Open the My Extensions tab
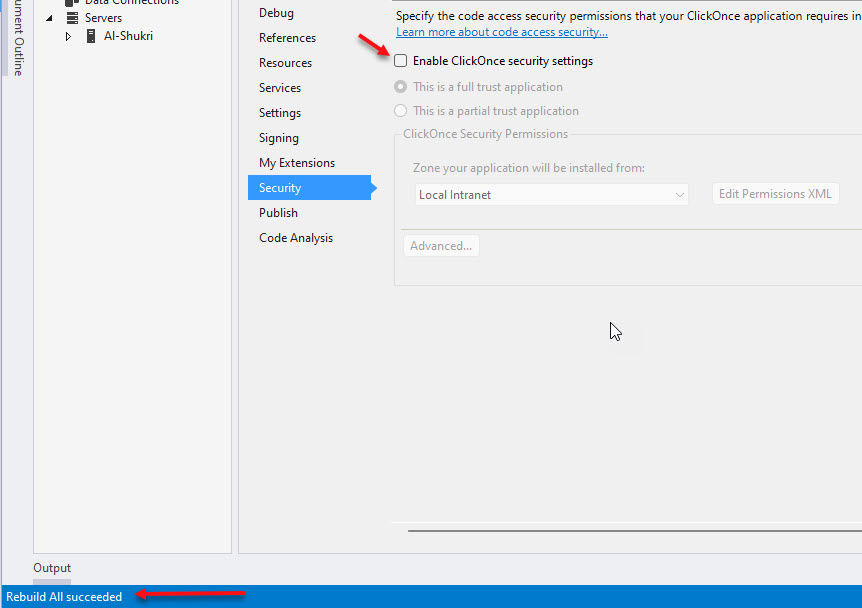The image size is (862, 608). pos(297,163)
